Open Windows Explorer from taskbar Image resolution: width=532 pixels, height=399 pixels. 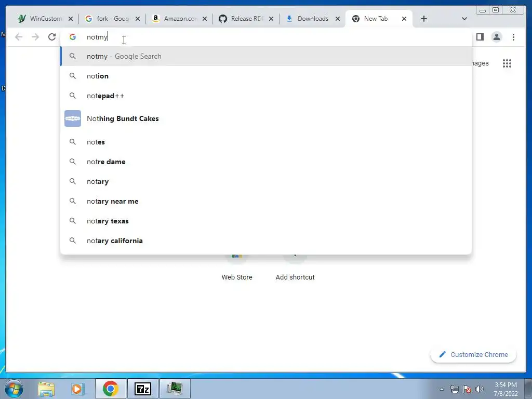(46, 389)
